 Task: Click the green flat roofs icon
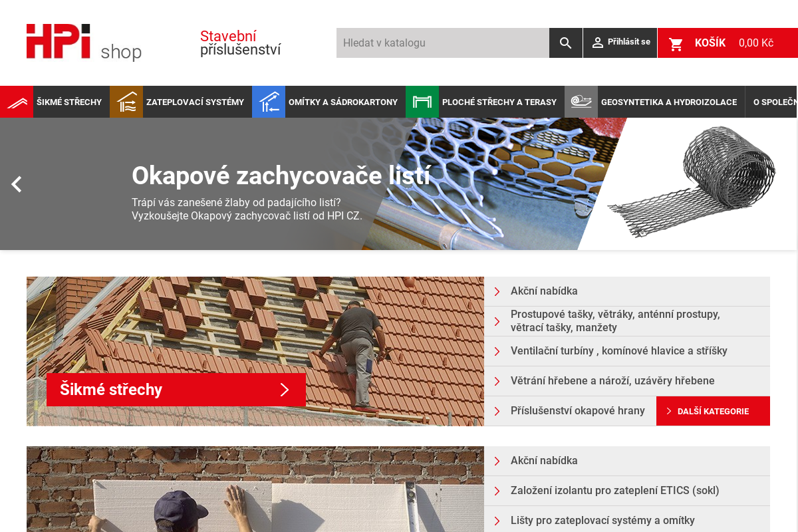point(422,102)
